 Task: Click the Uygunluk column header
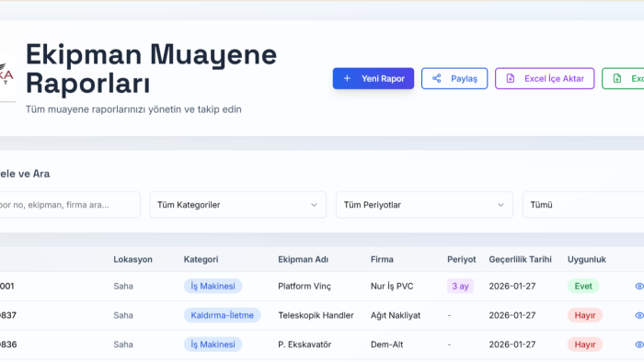point(587,259)
